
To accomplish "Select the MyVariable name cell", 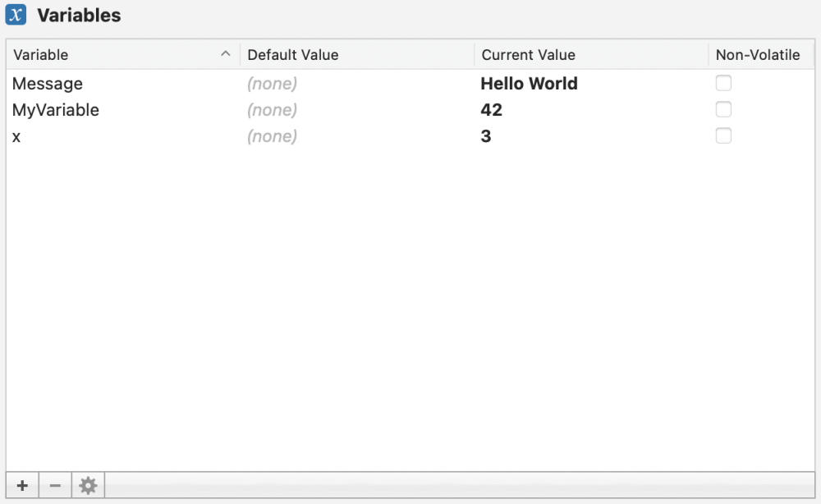I will click(x=56, y=110).
